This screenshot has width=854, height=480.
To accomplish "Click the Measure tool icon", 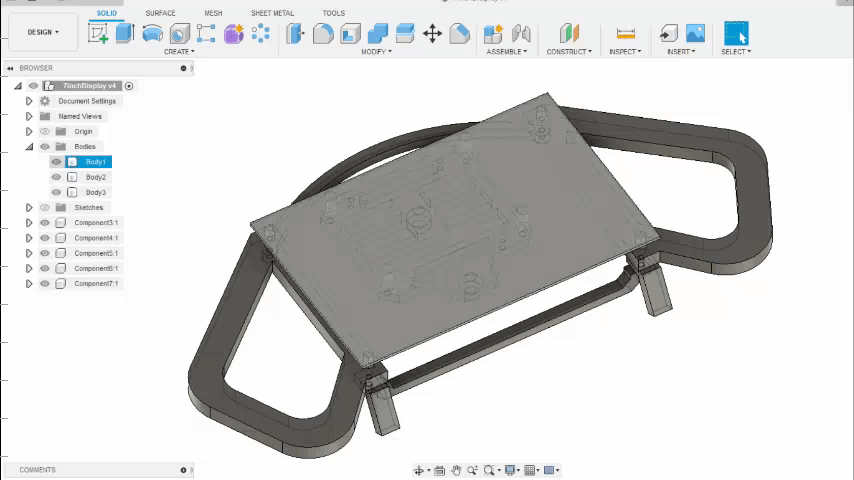I will pyautogui.click(x=626, y=34).
